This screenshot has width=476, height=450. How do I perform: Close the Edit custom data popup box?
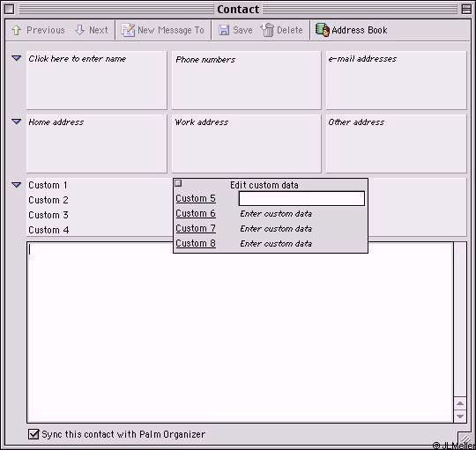178,183
